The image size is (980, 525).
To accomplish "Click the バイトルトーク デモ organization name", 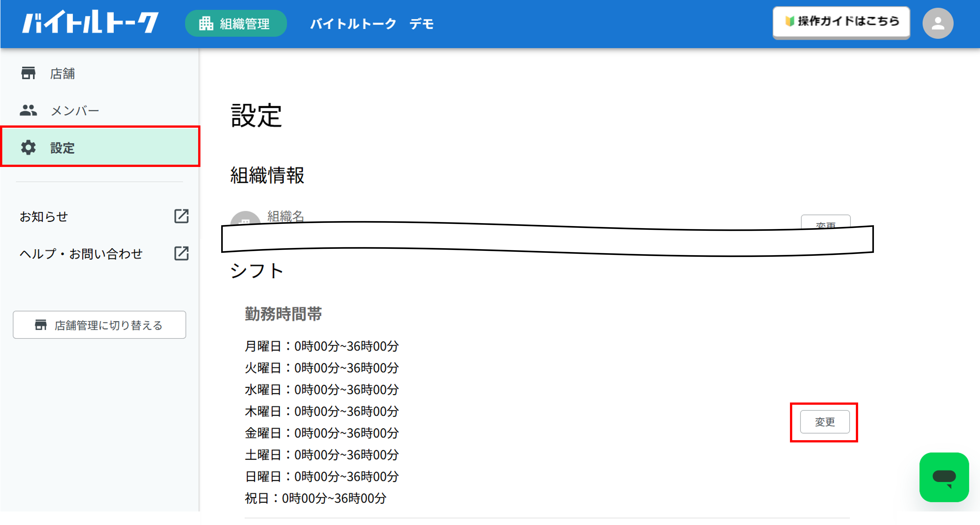I will tap(372, 23).
